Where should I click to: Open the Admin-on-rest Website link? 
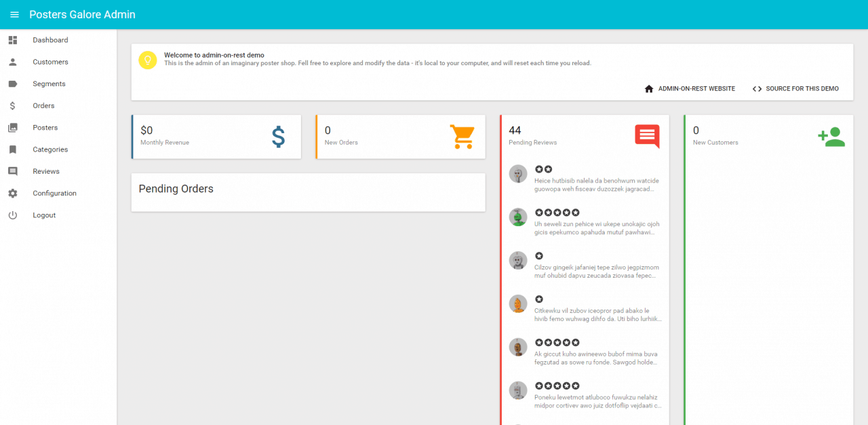[x=690, y=89]
